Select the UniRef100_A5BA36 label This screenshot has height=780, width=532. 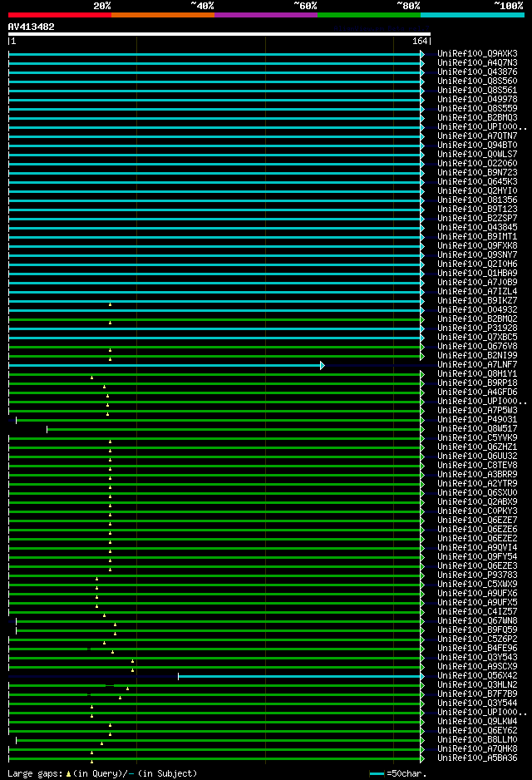point(477,758)
